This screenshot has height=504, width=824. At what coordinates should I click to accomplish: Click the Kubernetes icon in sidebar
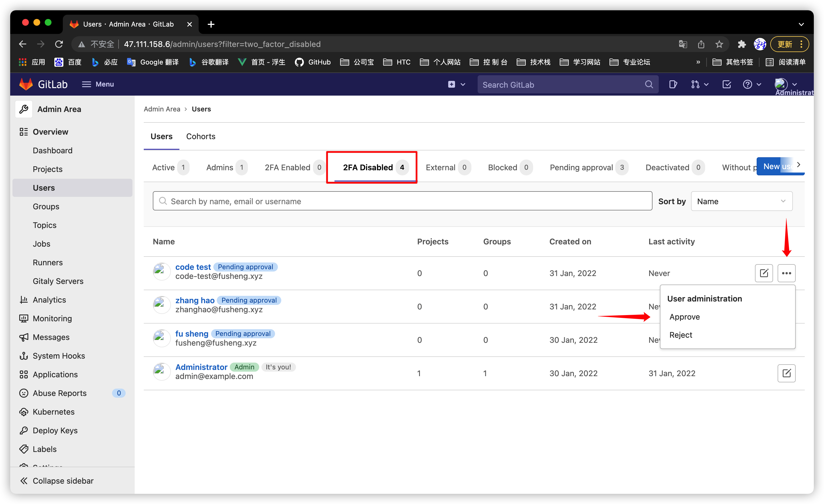[24, 412]
